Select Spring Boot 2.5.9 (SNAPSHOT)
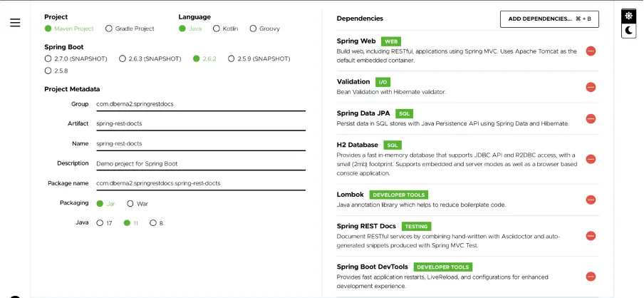Screen dimensions: 644x298 259,58
